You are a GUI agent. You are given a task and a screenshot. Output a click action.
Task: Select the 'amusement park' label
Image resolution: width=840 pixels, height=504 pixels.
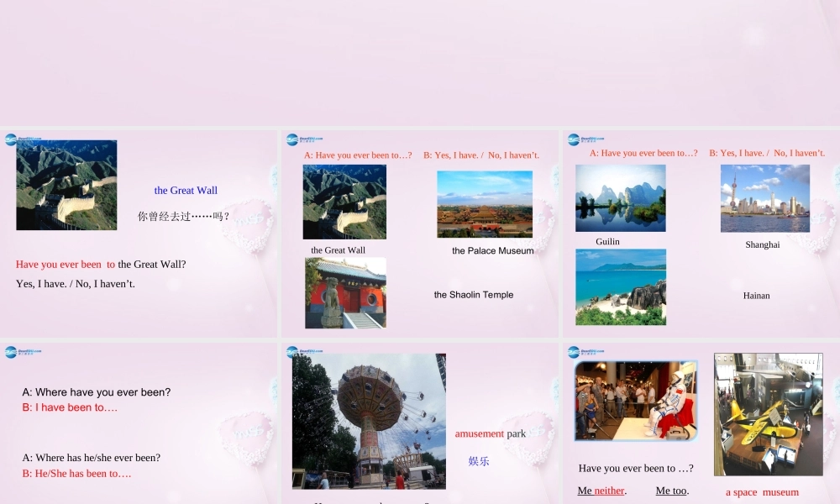pos(491,433)
